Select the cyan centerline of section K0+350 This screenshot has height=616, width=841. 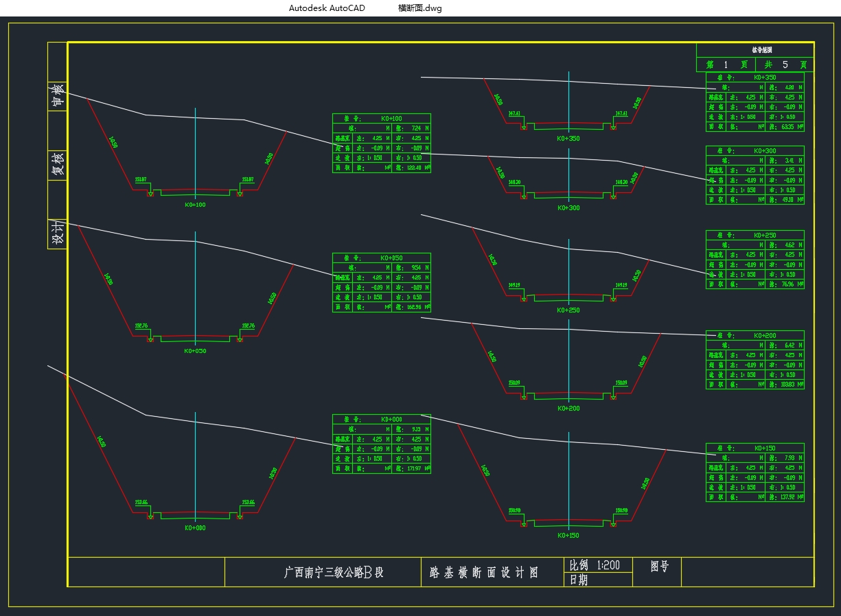pos(568,96)
